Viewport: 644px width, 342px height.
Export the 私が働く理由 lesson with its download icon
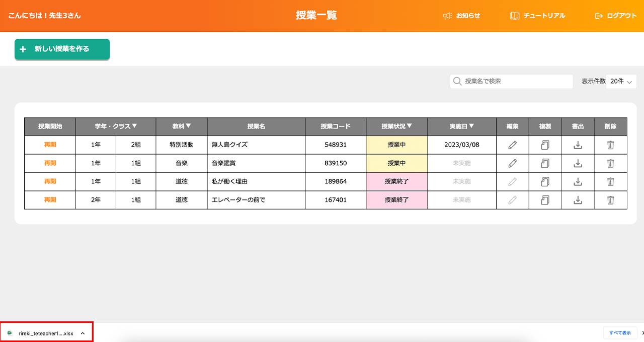tap(578, 181)
